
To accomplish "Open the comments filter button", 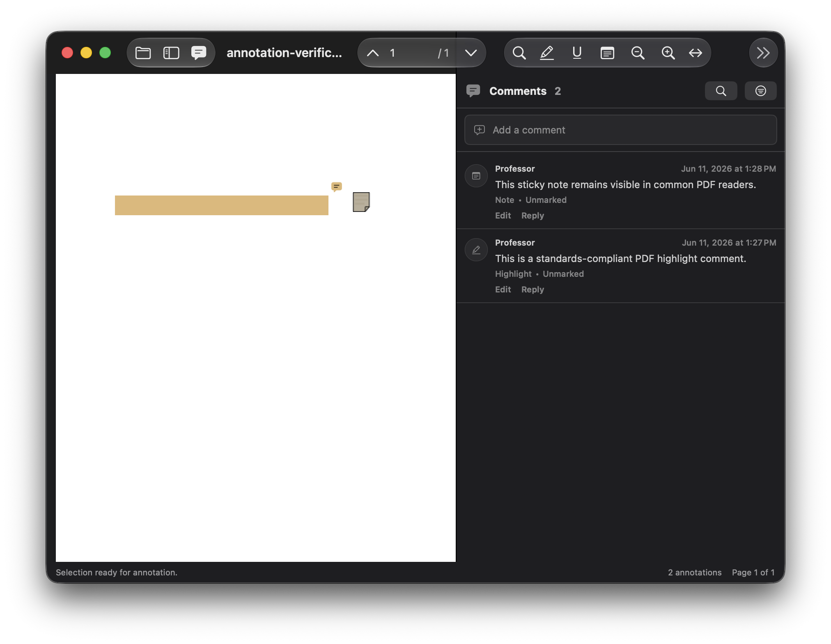I will [760, 91].
